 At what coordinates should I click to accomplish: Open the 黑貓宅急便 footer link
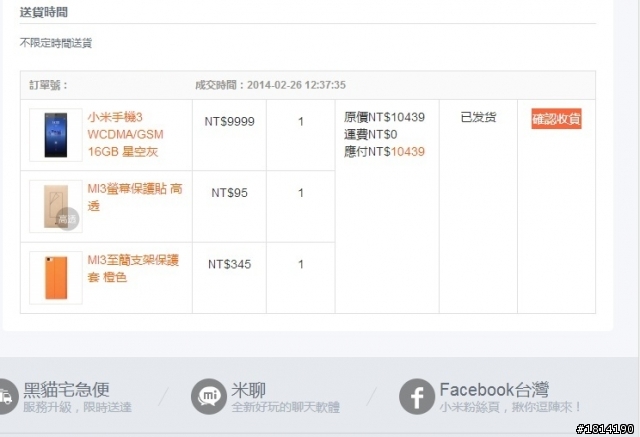tap(66, 390)
